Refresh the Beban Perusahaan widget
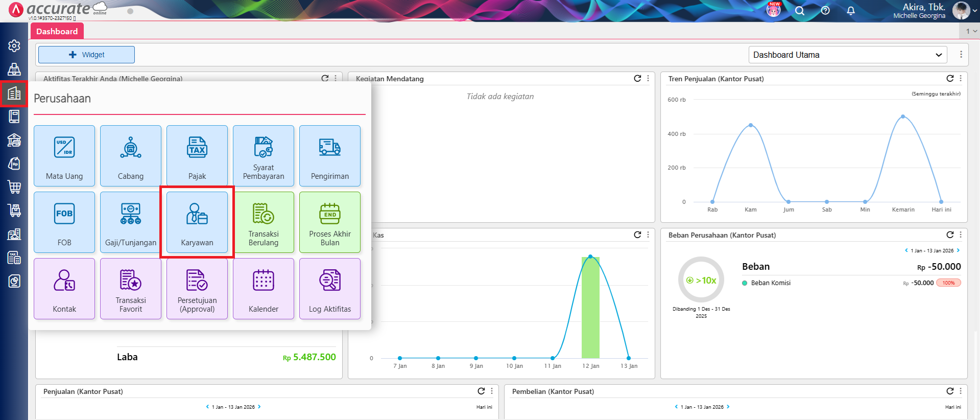980x420 pixels. (x=950, y=235)
